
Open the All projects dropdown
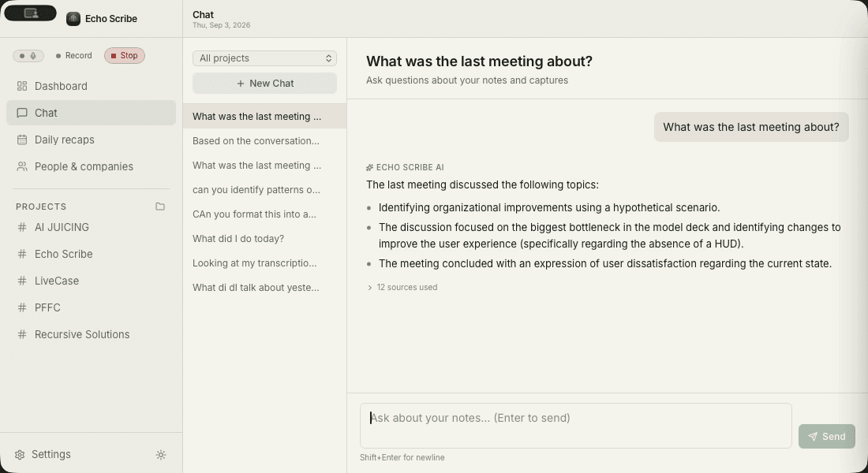(264, 58)
